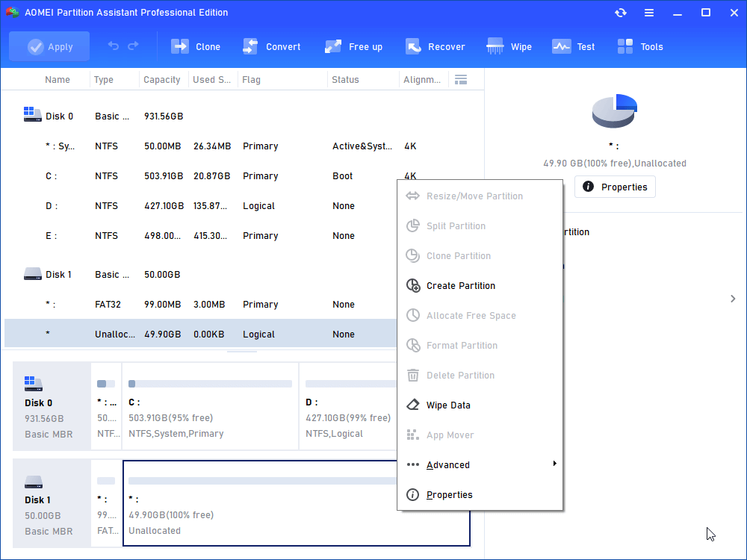Viewport: 747px width, 560px height.
Task: Click the 931.56GB capacity of Disk 0
Action: 164,116
